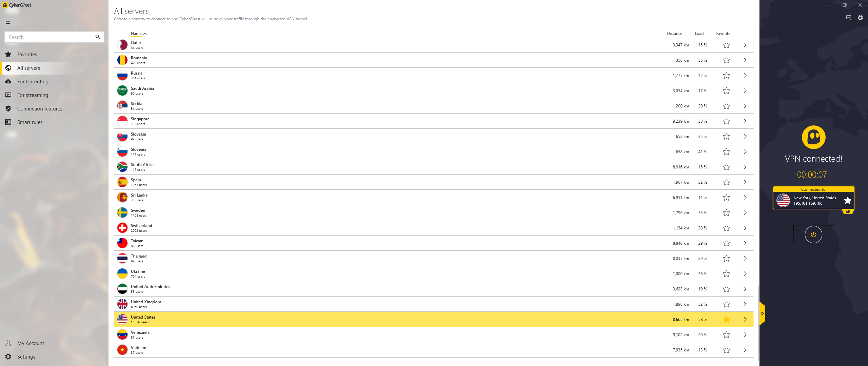The height and width of the screenshot is (366, 868).
Task: Open Connection features page
Action: (40, 108)
